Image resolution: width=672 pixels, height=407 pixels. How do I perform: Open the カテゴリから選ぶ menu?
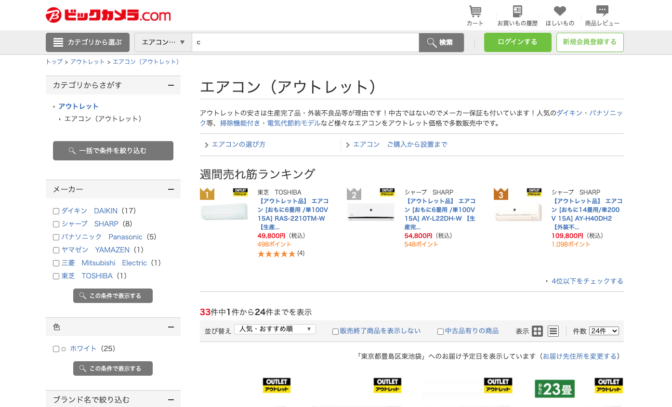click(87, 42)
